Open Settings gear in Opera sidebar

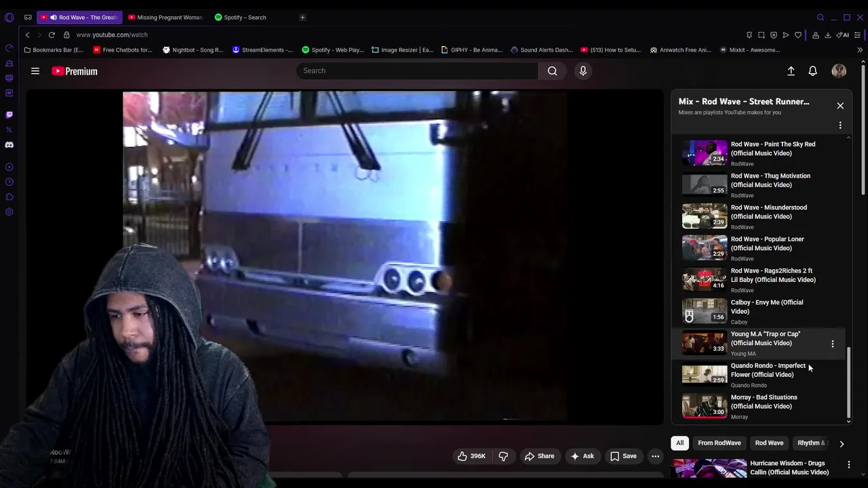[x=9, y=212]
